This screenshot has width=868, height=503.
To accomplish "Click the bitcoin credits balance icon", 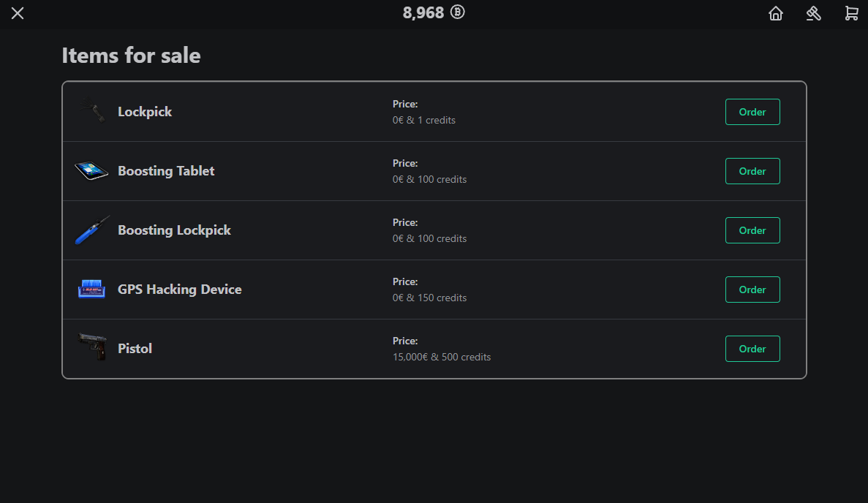I will pyautogui.click(x=458, y=12).
